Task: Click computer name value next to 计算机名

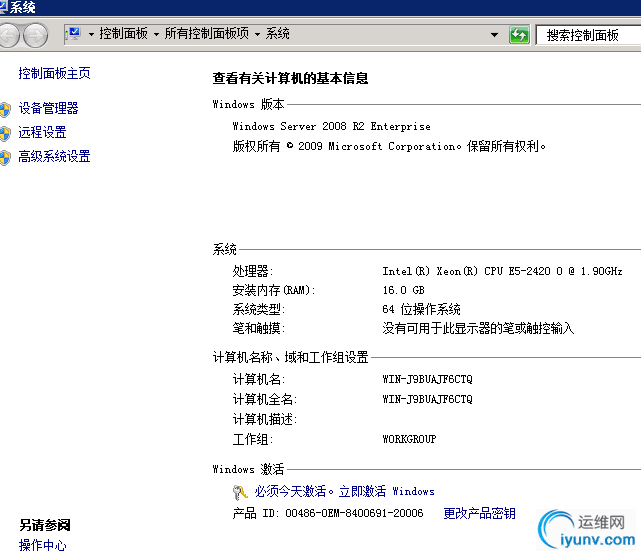Action: pyautogui.click(x=427, y=379)
